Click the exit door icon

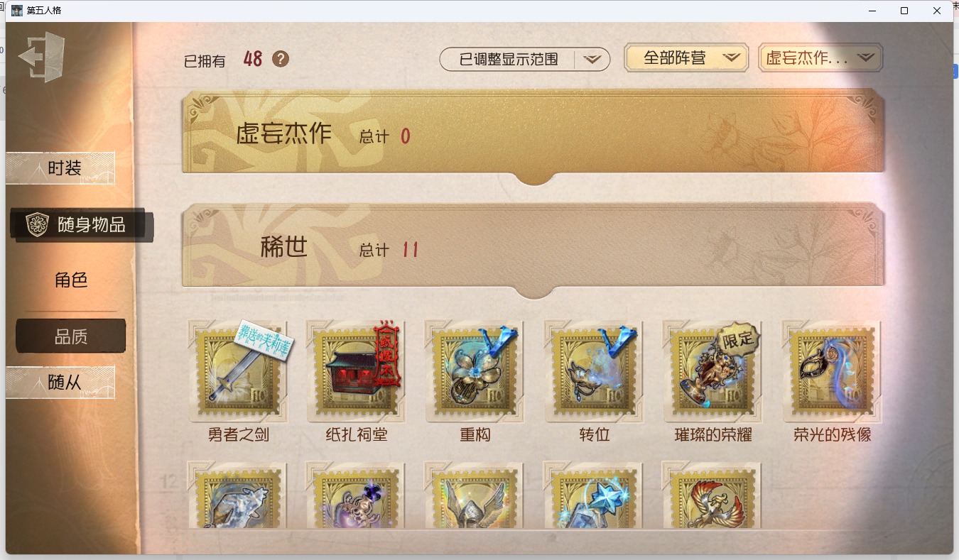(x=41, y=57)
